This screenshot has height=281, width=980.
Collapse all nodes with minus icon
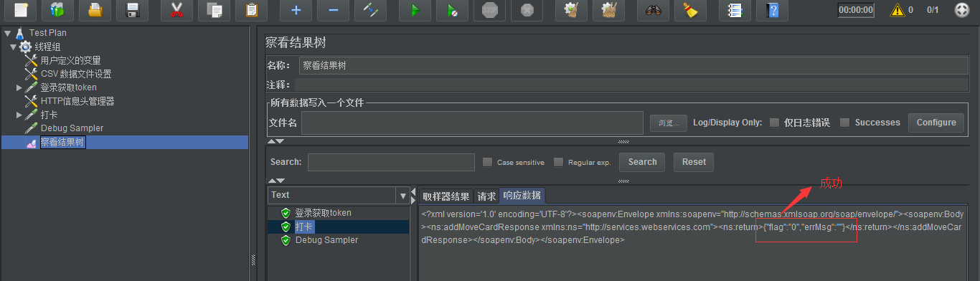(333, 10)
